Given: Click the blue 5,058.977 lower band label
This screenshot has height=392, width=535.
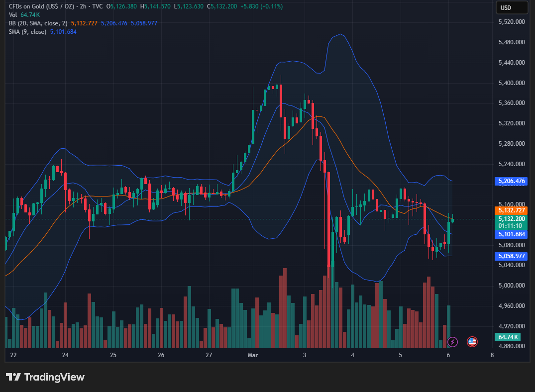Looking at the screenshot, I should point(511,256).
